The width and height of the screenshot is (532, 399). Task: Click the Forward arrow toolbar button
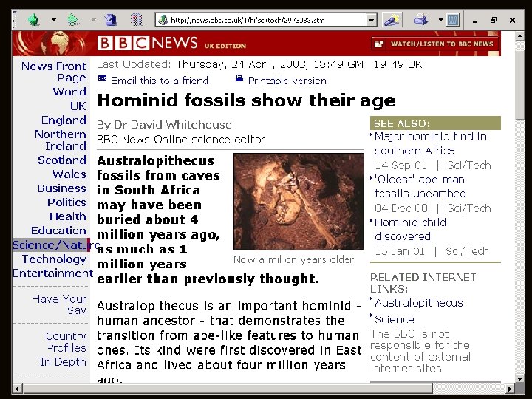point(73,20)
